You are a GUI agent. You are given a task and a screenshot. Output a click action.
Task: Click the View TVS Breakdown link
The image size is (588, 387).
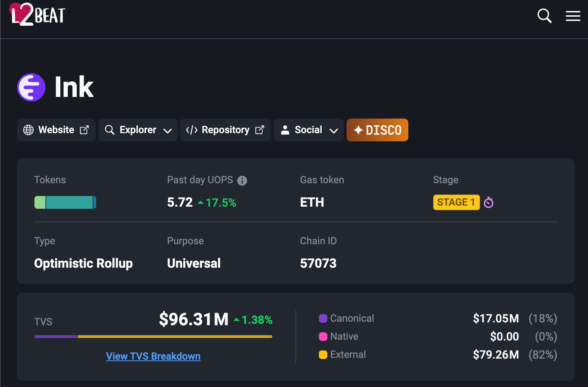(x=153, y=356)
